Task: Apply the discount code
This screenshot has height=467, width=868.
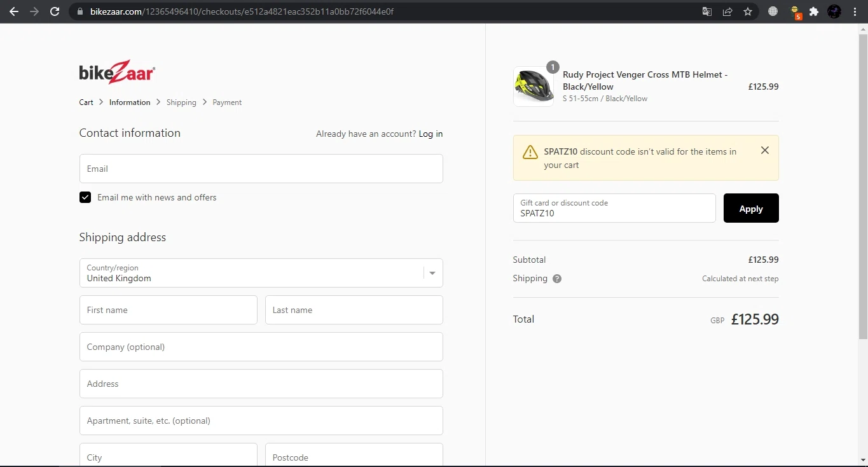Action: [751, 208]
